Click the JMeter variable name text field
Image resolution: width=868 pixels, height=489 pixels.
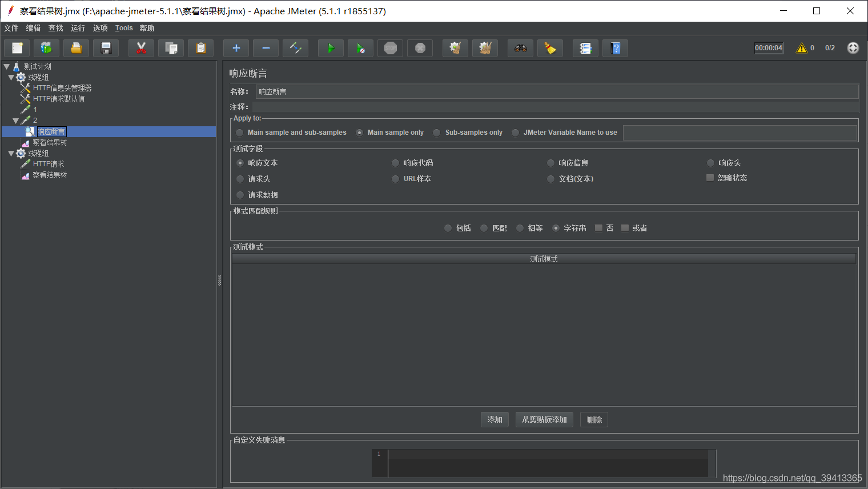(740, 133)
